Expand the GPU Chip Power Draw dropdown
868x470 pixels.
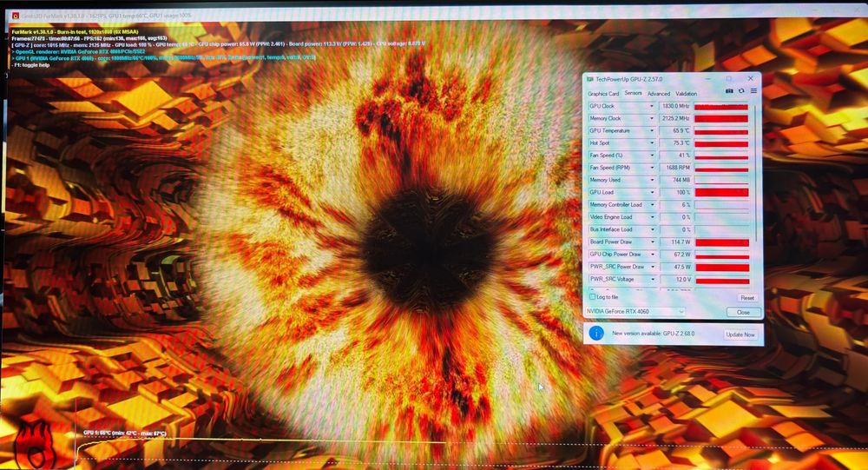(x=652, y=255)
